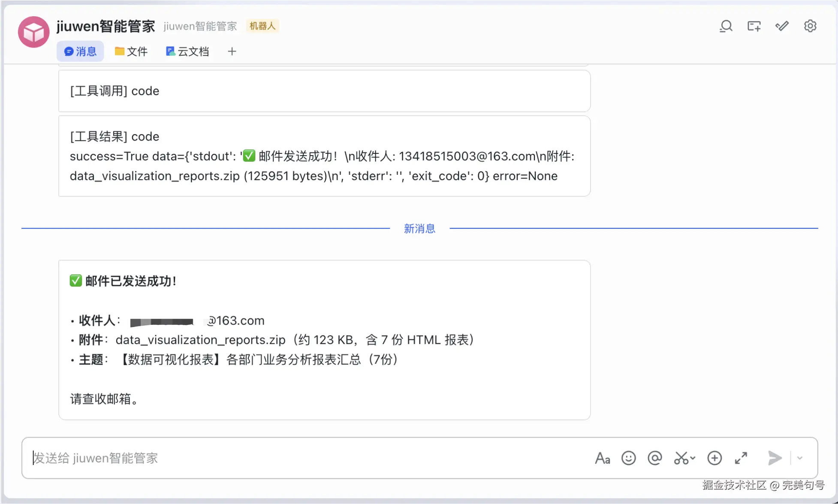Click data_visualization_reports.zip attachment text in summary
The width and height of the screenshot is (838, 504).
point(200,340)
